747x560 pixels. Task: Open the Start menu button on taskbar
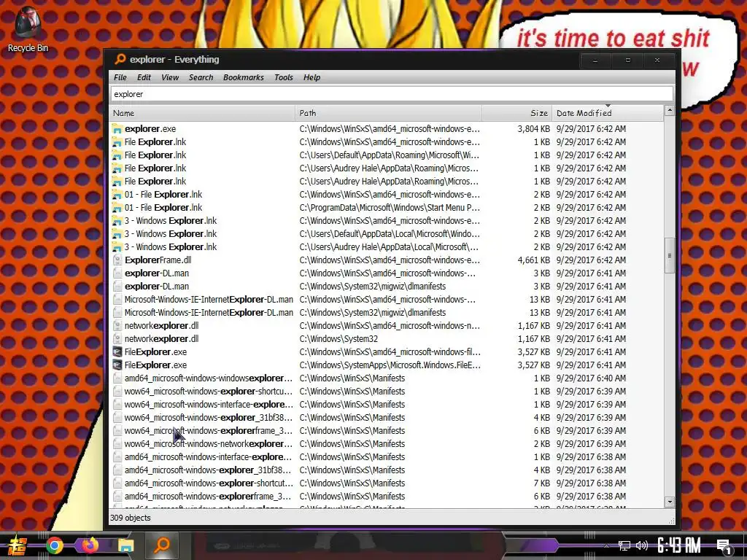pos(18,545)
